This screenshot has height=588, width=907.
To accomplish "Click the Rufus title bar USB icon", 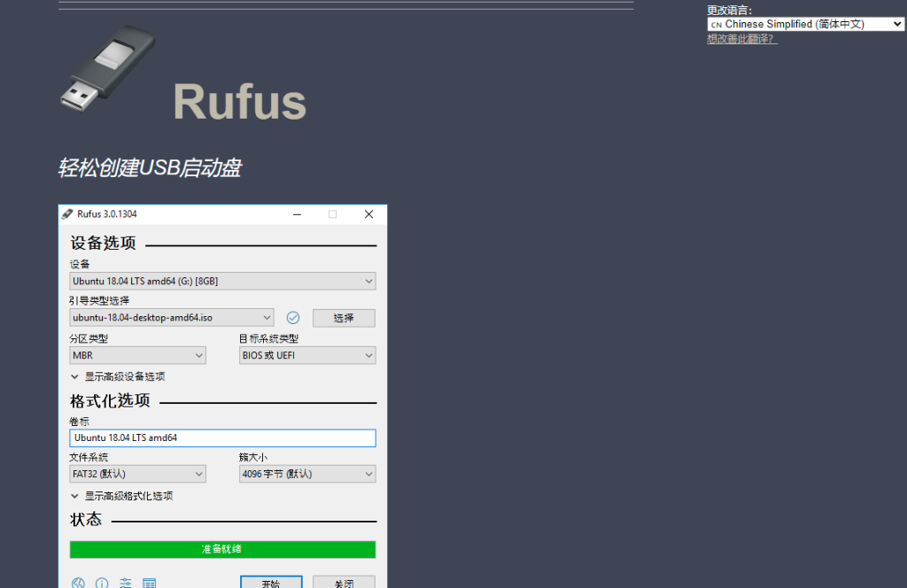I will (67, 214).
